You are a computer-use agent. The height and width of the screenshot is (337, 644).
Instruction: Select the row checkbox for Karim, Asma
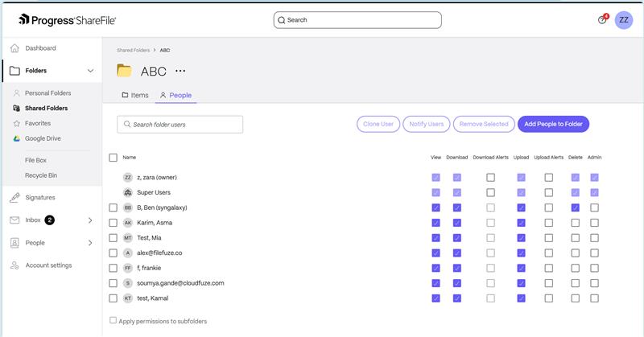coord(113,223)
